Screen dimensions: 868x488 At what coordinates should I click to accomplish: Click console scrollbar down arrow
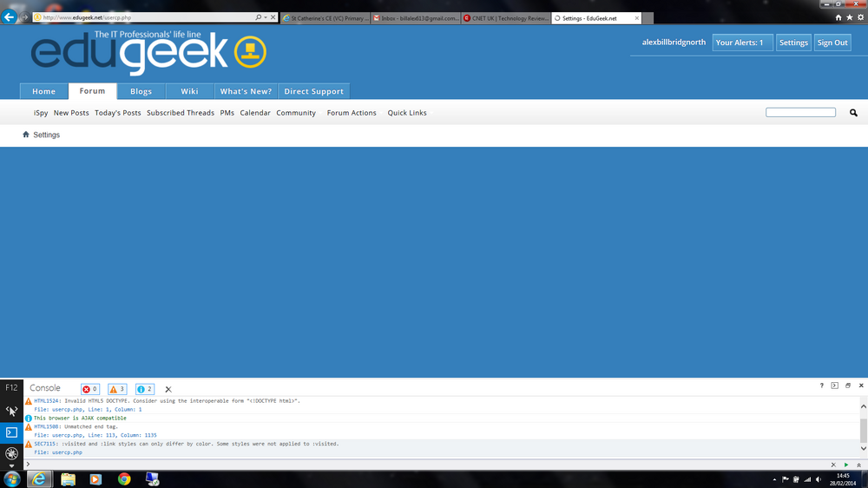click(863, 449)
